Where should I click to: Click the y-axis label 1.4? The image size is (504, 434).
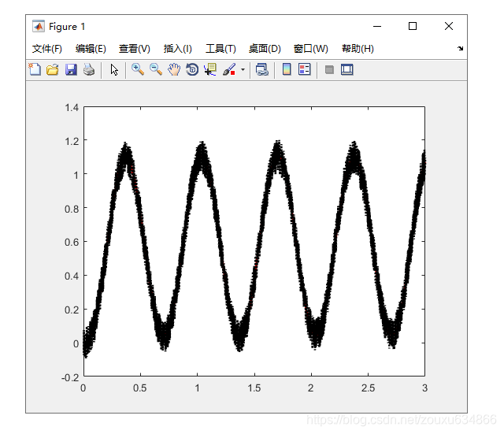[x=72, y=107]
